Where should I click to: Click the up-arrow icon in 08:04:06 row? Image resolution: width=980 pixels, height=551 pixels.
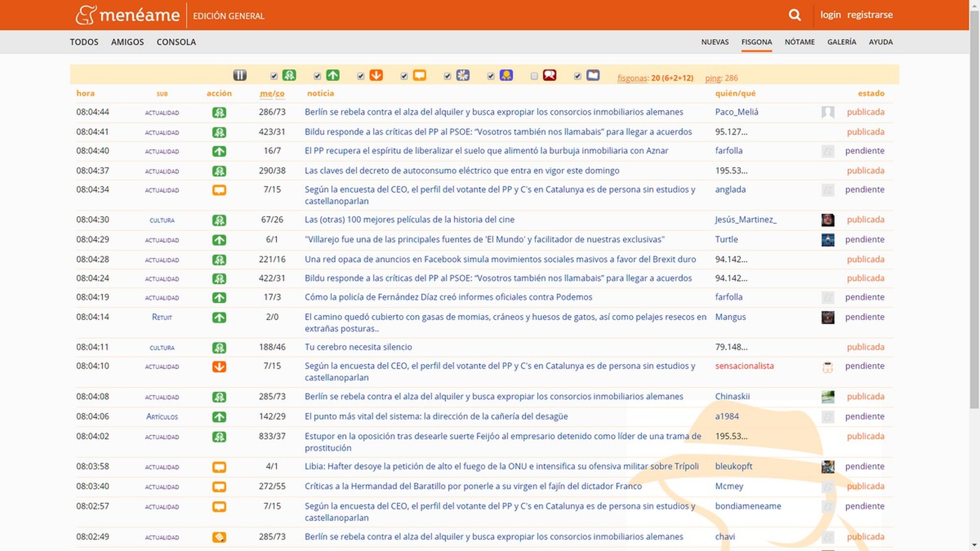[x=219, y=417]
